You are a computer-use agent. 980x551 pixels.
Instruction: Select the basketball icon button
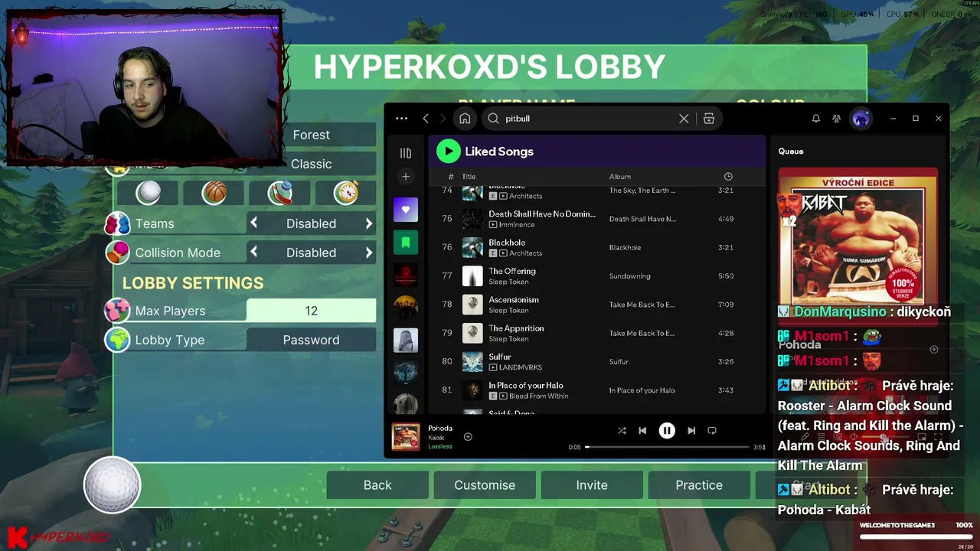pyautogui.click(x=214, y=193)
